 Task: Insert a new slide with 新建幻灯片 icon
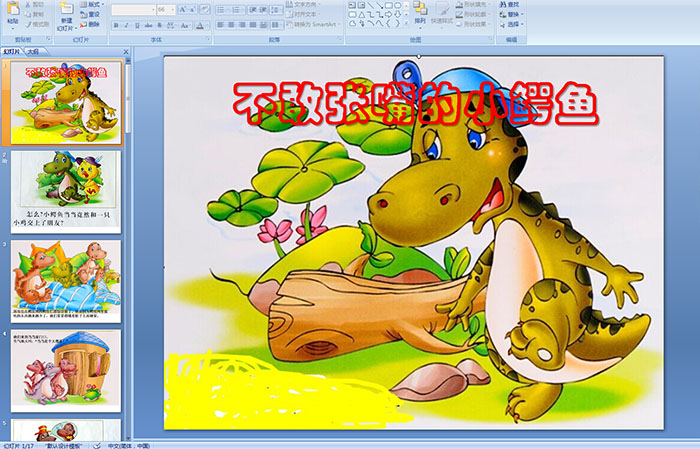click(67, 8)
